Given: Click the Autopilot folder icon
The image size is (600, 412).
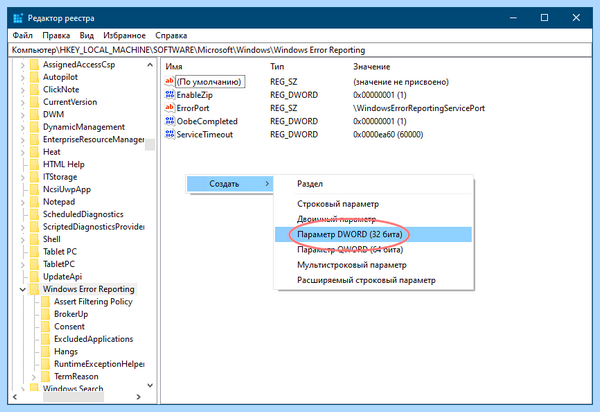Looking at the screenshot, I should tap(34, 77).
